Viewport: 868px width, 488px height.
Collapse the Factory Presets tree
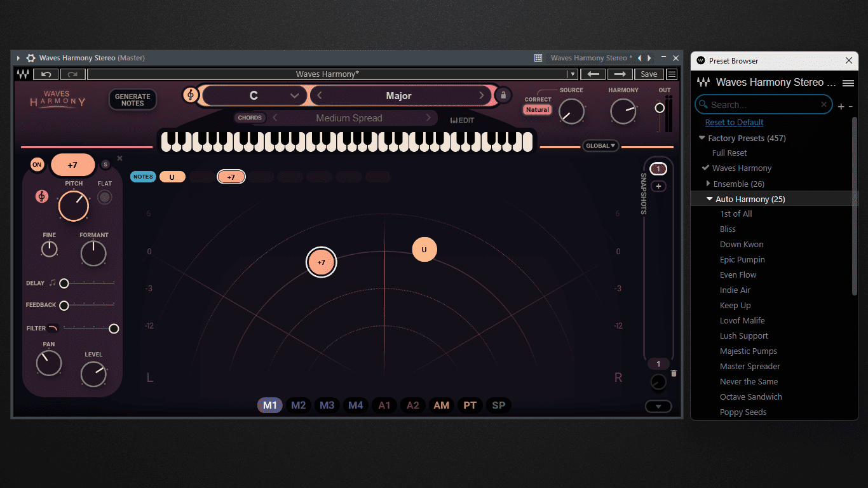tap(702, 138)
